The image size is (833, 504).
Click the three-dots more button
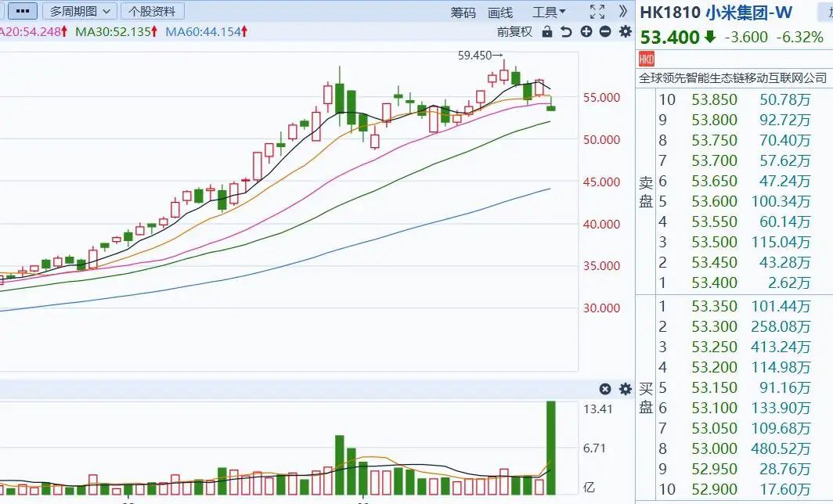(x=20, y=12)
